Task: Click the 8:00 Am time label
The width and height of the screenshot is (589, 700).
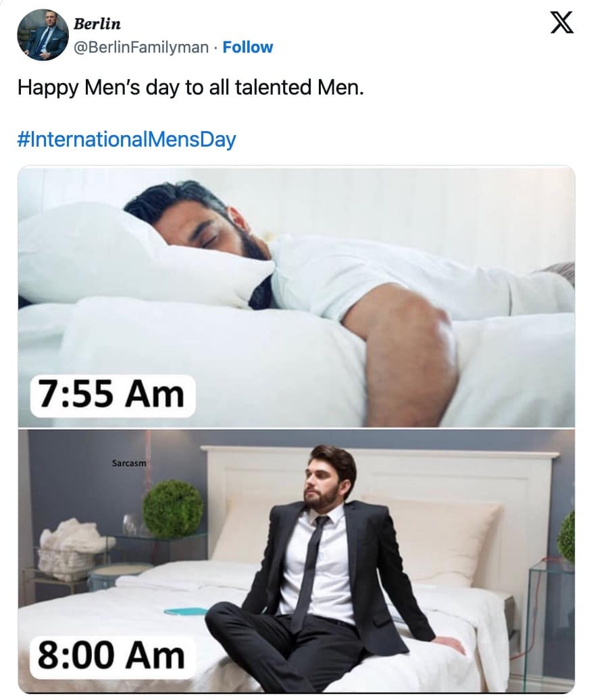Action: tap(111, 656)
